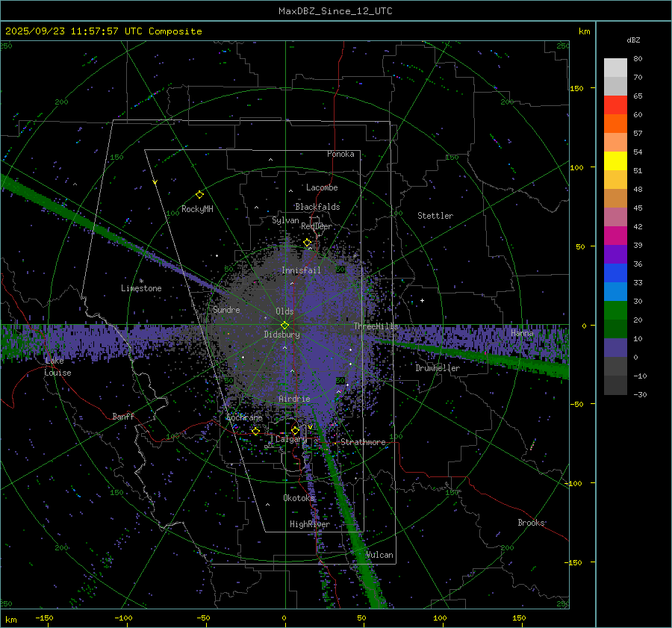The height and width of the screenshot is (628, 672).
Task: Select the Ponoka city label
Action: [x=340, y=154]
